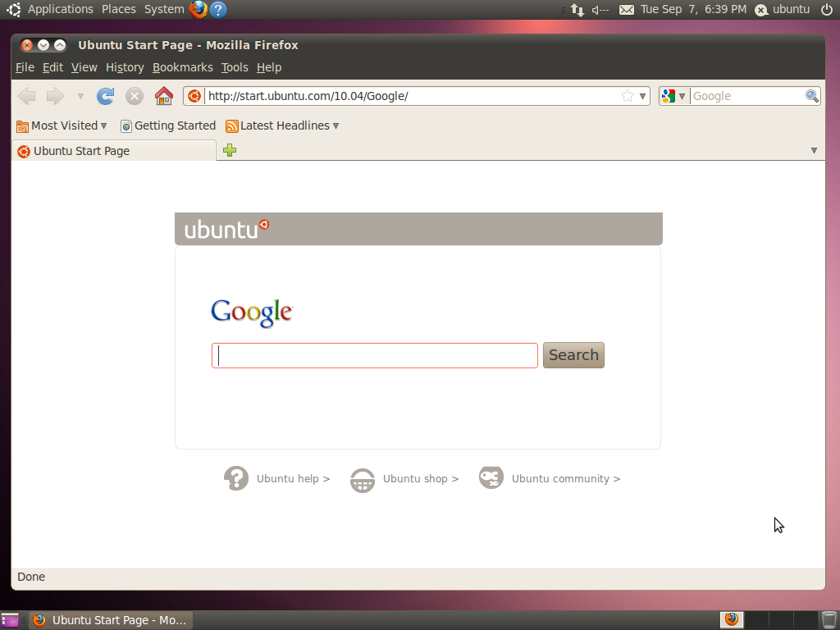840x630 pixels.
Task: Click the Search button
Action: point(573,355)
